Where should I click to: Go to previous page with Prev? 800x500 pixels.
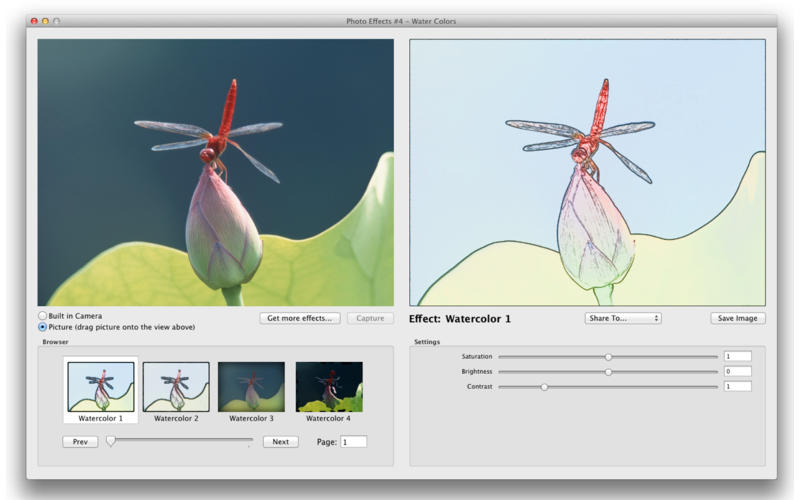point(80,441)
